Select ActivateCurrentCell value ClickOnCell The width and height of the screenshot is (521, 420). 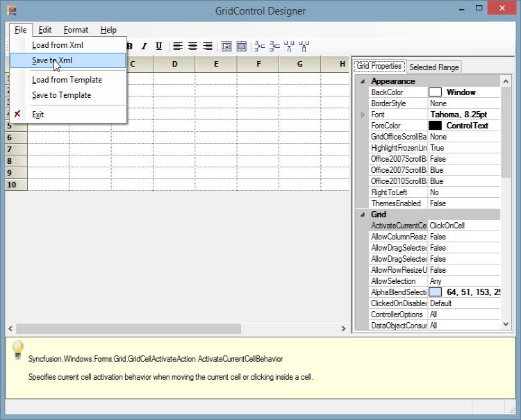click(x=464, y=226)
